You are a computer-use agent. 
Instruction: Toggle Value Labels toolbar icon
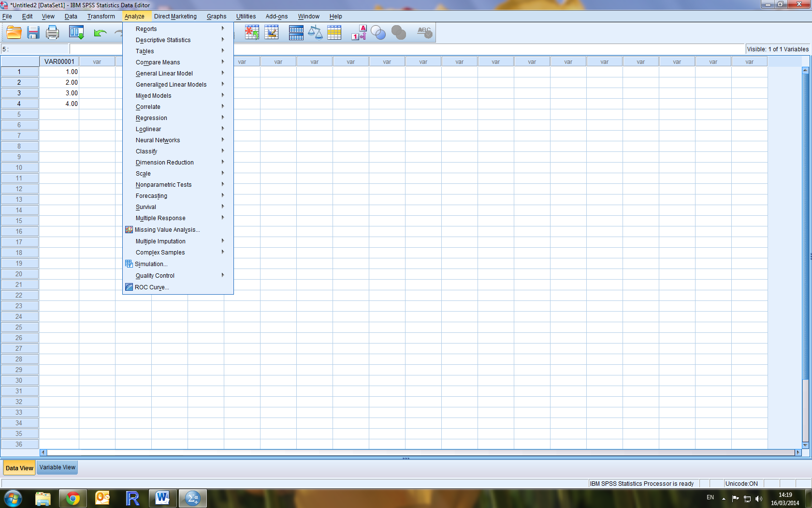pyautogui.click(x=359, y=32)
